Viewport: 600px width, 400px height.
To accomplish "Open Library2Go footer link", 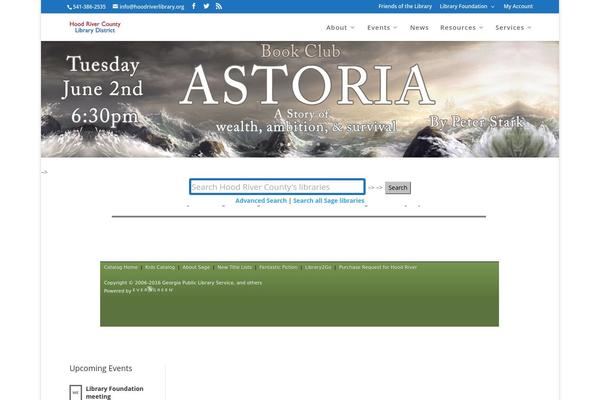I will pos(318,267).
